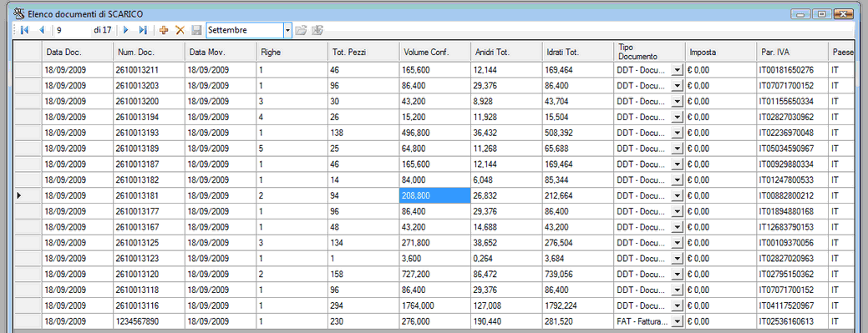
Task: Open folder icon in toolbar
Action: 301,30
